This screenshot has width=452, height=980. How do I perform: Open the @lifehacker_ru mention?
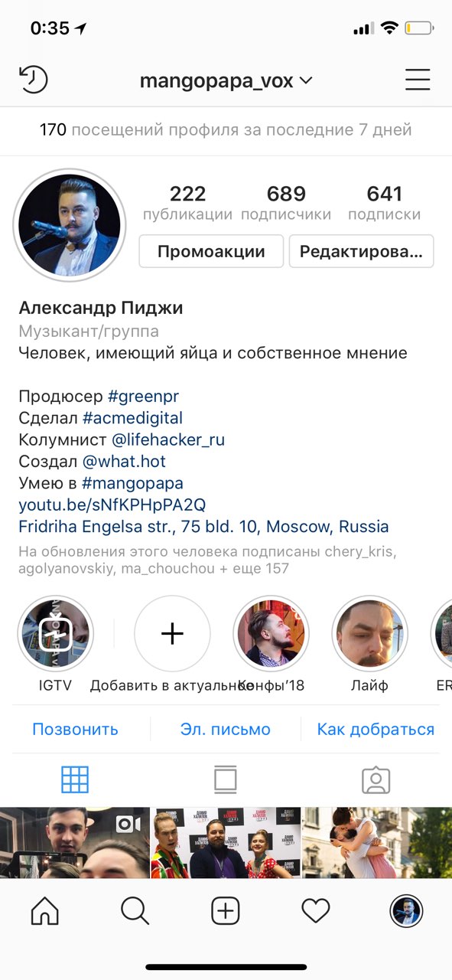click(168, 440)
